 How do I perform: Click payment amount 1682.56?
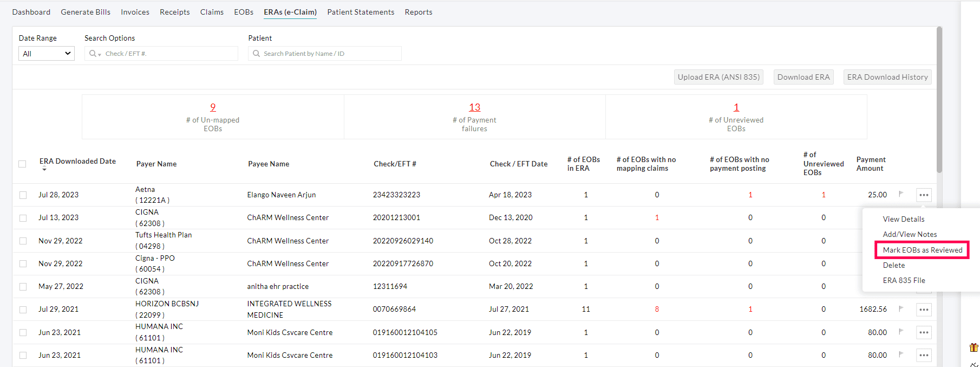pos(873,309)
